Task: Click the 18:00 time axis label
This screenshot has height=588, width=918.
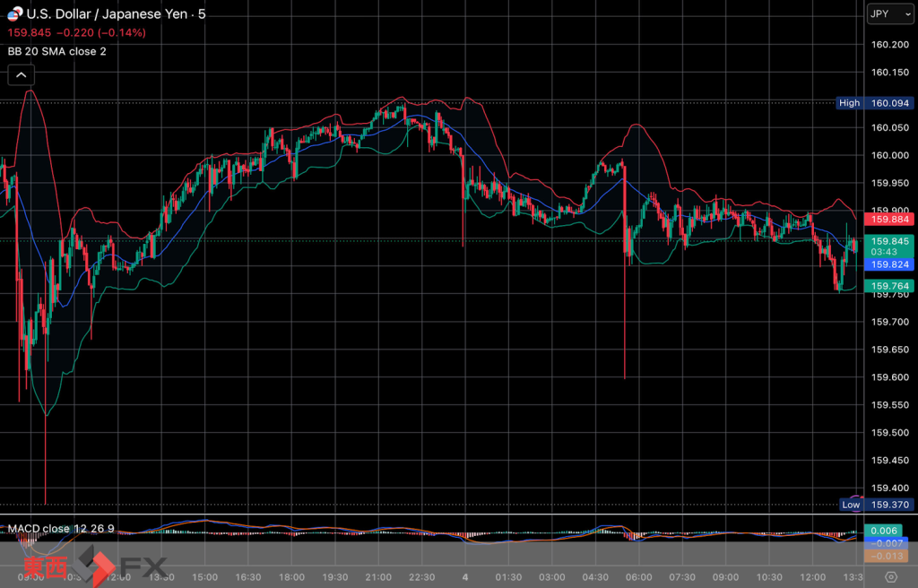Action: coord(291,577)
